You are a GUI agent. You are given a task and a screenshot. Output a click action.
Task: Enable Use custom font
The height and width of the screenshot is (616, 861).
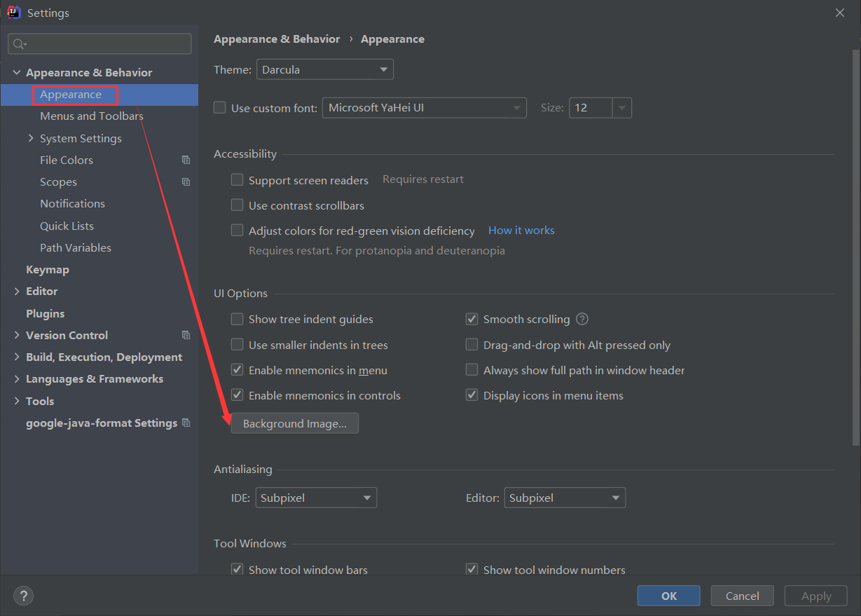pos(219,107)
